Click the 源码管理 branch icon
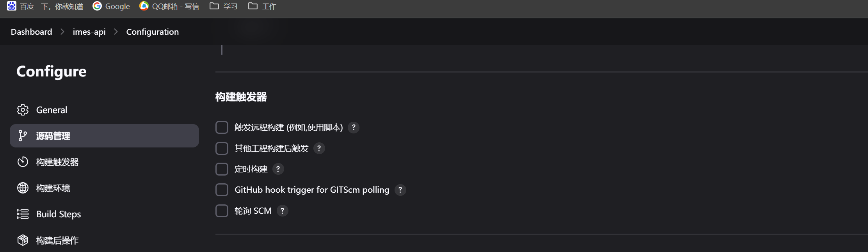Screen dimensions: 868x252 [23, 136]
